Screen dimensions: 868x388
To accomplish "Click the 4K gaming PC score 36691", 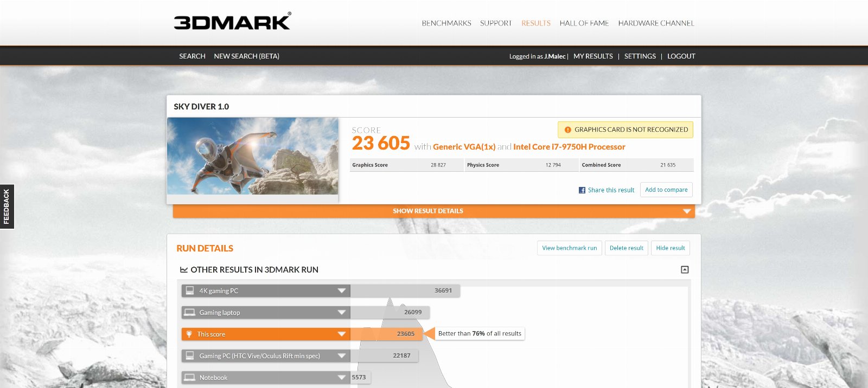I will click(x=443, y=290).
